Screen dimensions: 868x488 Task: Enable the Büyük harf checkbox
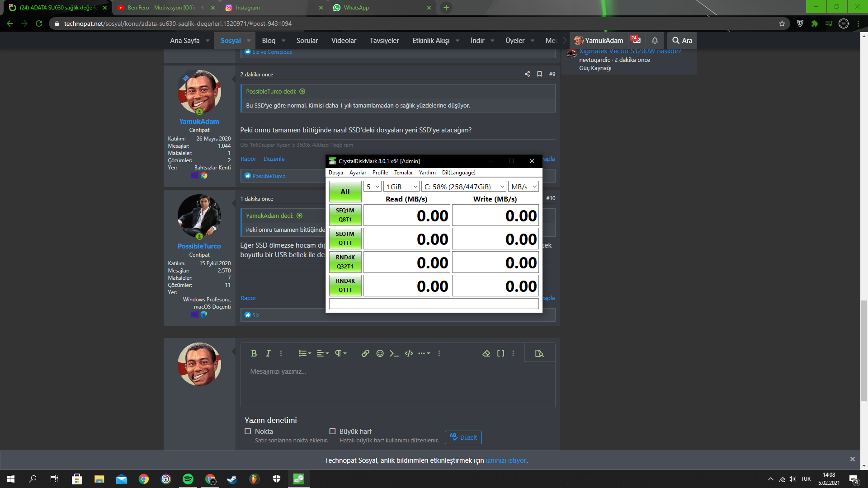(x=332, y=431)
